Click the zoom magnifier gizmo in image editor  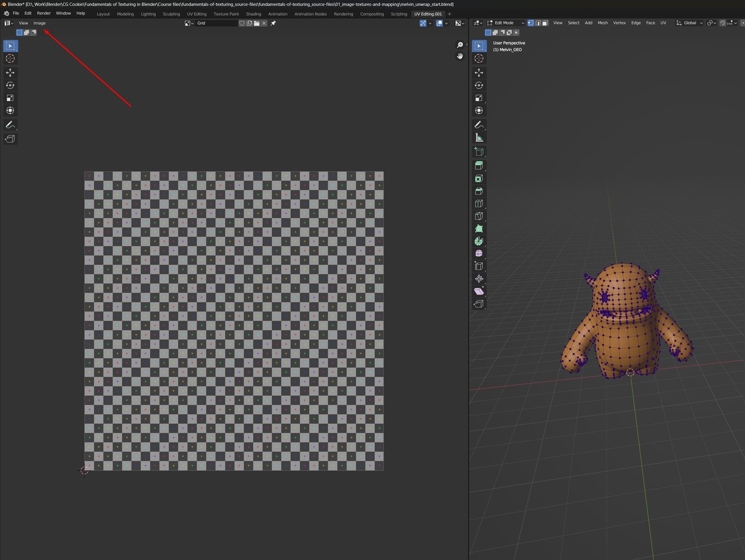pos(460,45)
